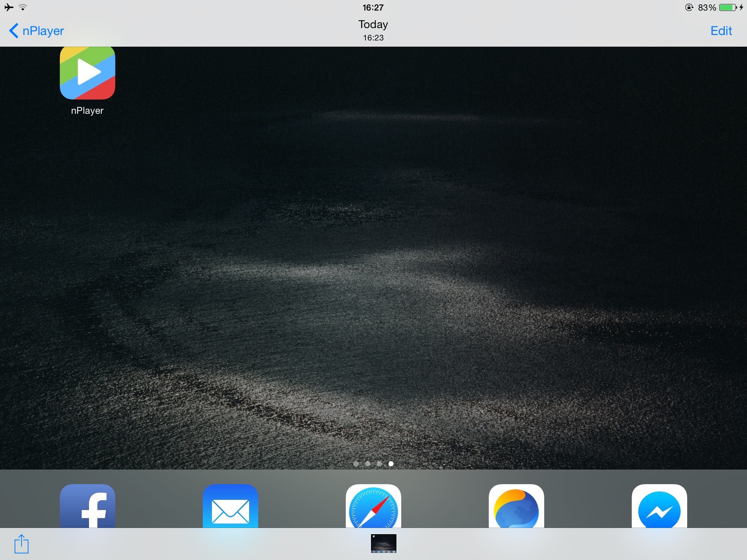This screenshot has width=747, height=560.
Task: Select the first page indicator dot
Action: (x=356, y=464)
